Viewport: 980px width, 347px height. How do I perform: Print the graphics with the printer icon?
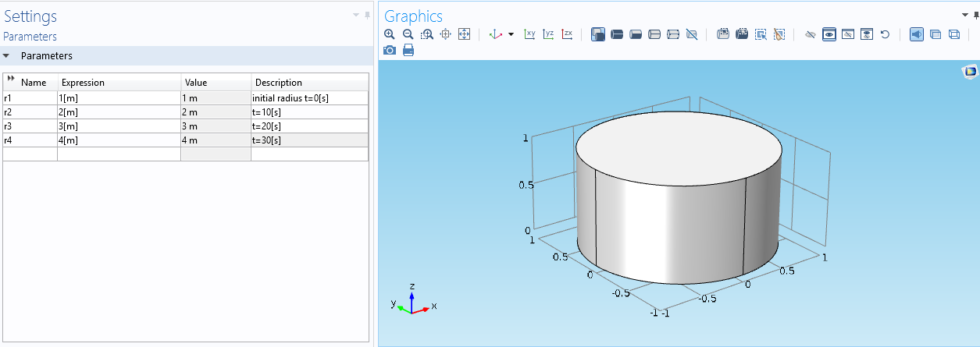(x=408, y=50)
